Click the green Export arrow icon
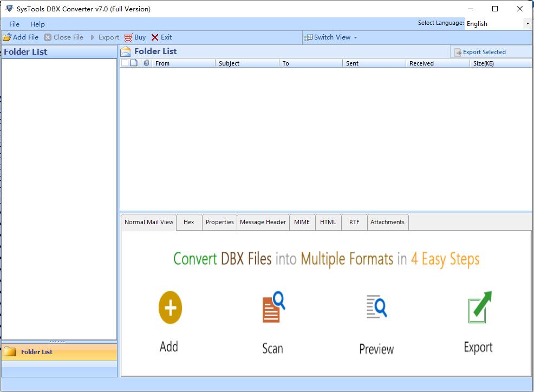Screen dimensions: 534x392 pos(480,307)
